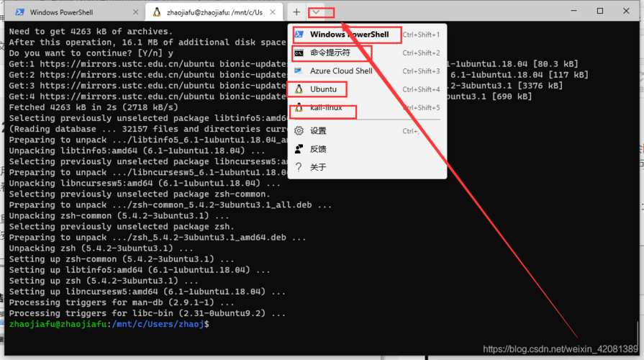
Task: Click 'Setting up zsh (5.4.2-3ubuntu3.1) ...'
Action: point(104,281)
